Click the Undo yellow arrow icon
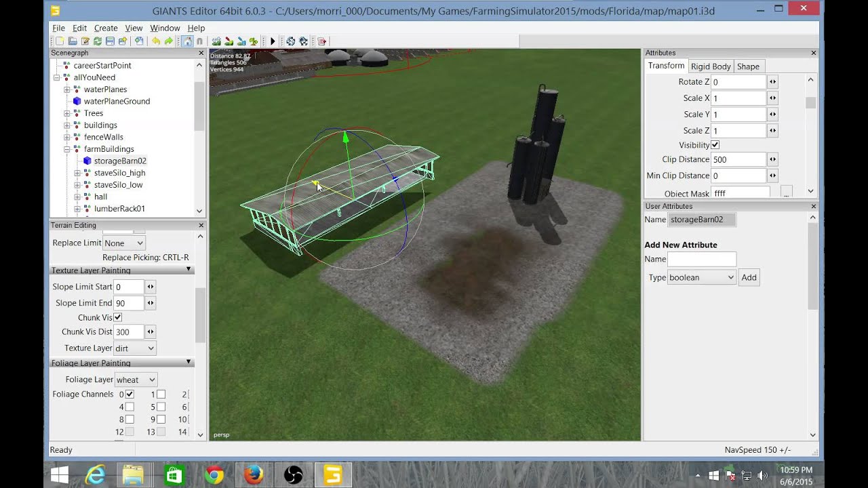 (x=156, y=41)
